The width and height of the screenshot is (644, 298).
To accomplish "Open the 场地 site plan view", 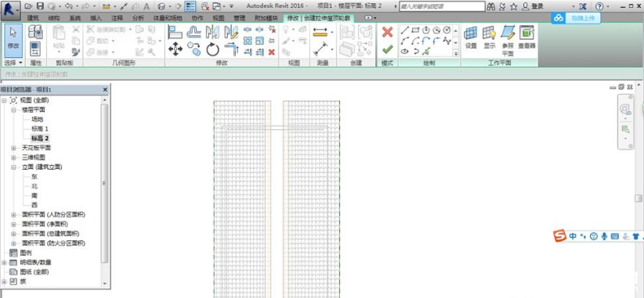I will 37,120.
